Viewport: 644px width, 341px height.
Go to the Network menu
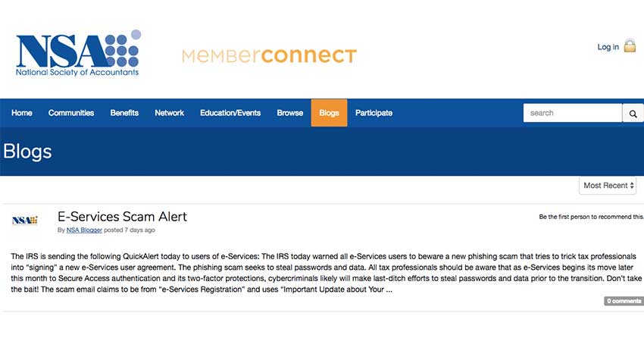169,113
